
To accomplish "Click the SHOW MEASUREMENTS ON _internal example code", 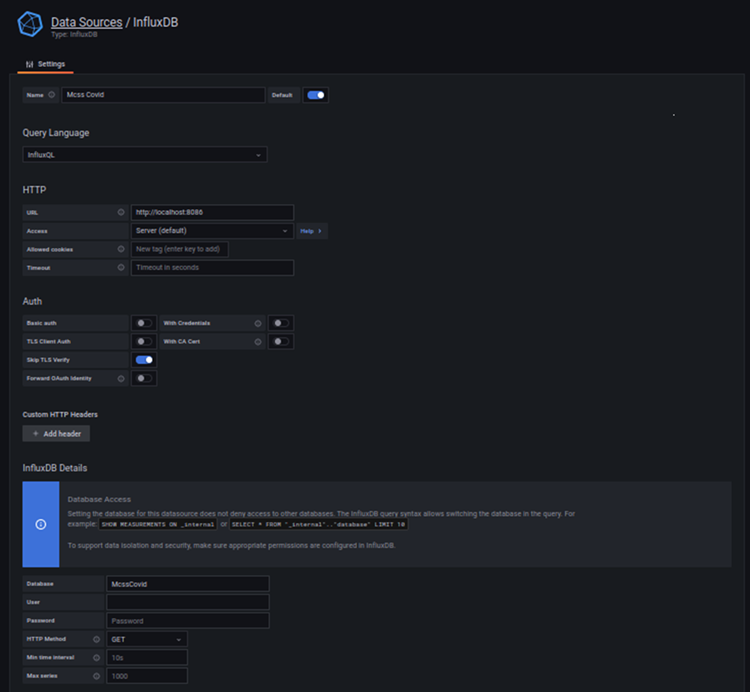I will [x=158, y=524].
